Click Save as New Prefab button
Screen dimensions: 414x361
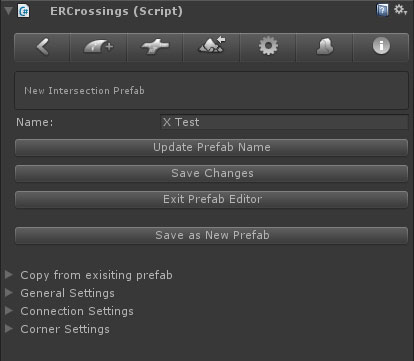point(211,235)
